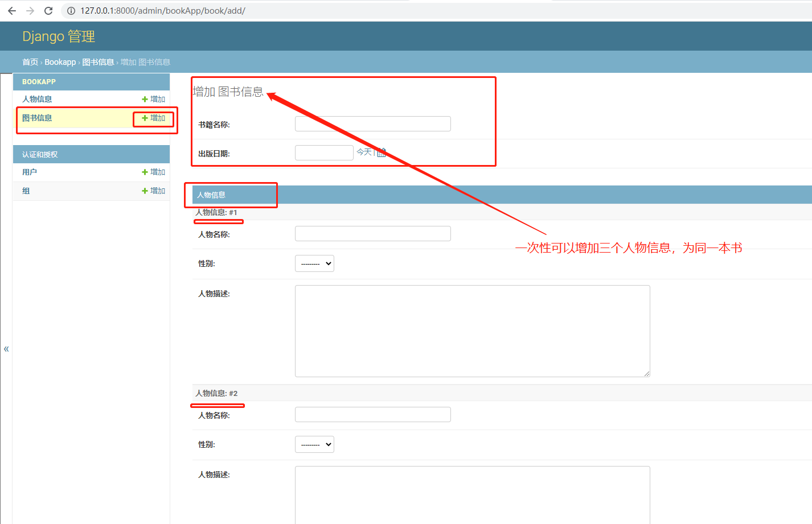812x524 pixels.
Task: Open 用户 in the sidebar
Action: click(30, 172)
